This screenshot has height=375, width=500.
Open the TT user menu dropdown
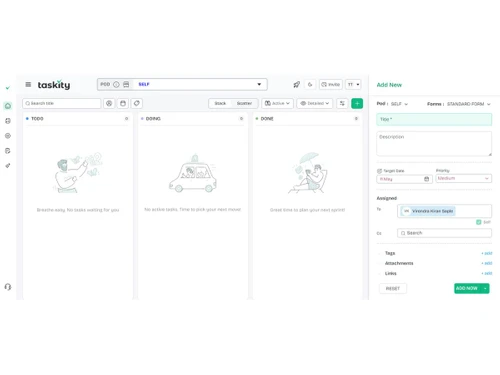click(353, 84)
